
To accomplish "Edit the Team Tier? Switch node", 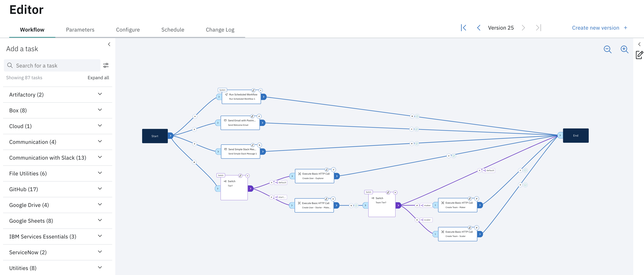I will pyautogui.click(x=388, y=192).
